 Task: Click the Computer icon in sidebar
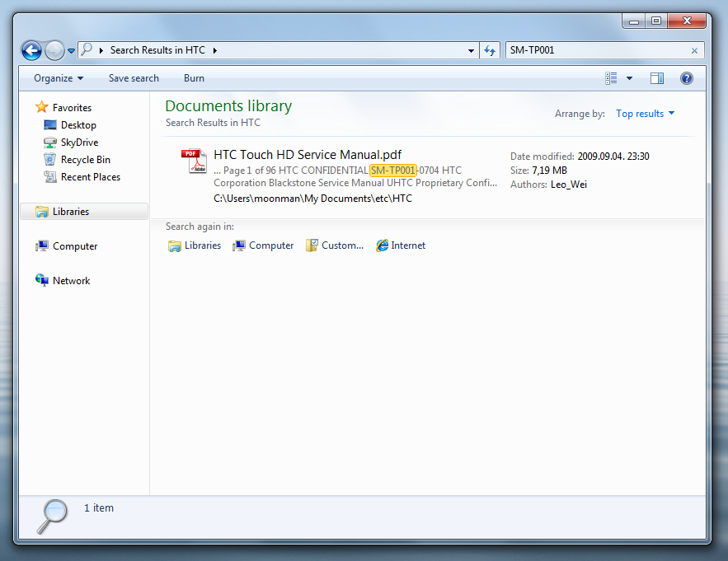[x=42, y=246]
